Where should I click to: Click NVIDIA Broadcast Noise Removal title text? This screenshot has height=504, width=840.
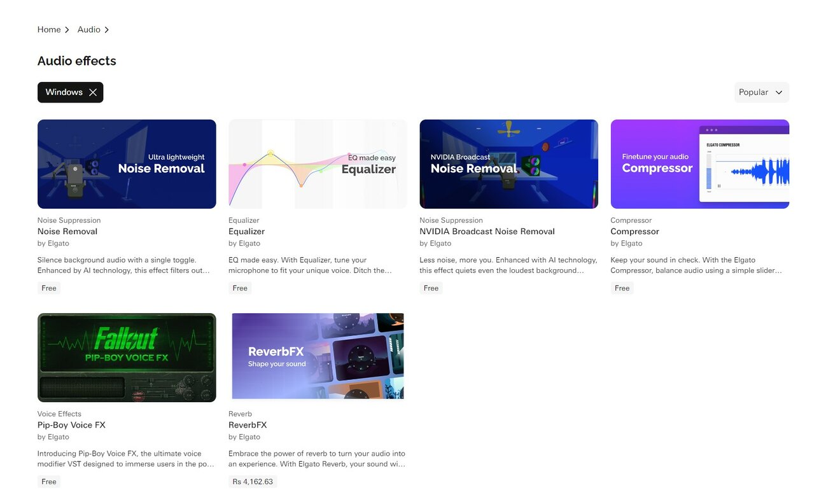(487, 232)
